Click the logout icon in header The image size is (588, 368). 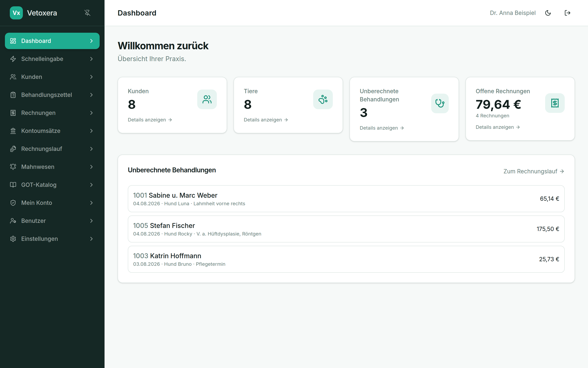[x=567, y=13]
